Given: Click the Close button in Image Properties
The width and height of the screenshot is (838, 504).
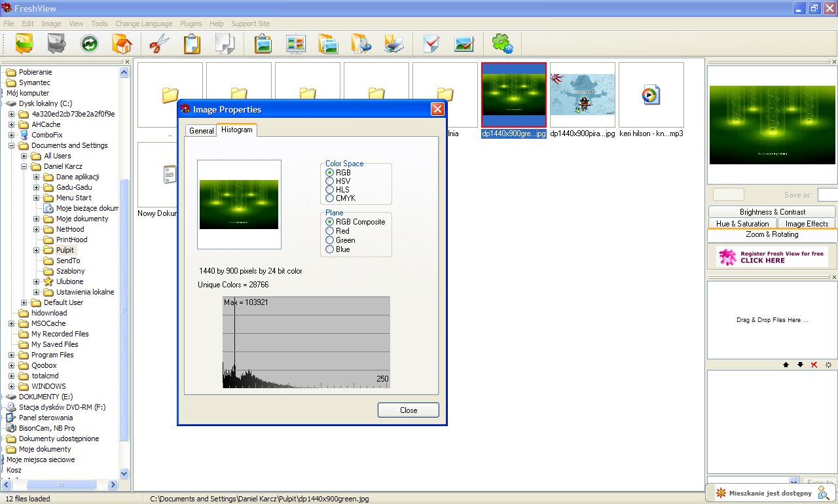Looking at the screenshot, I should 409,410.
